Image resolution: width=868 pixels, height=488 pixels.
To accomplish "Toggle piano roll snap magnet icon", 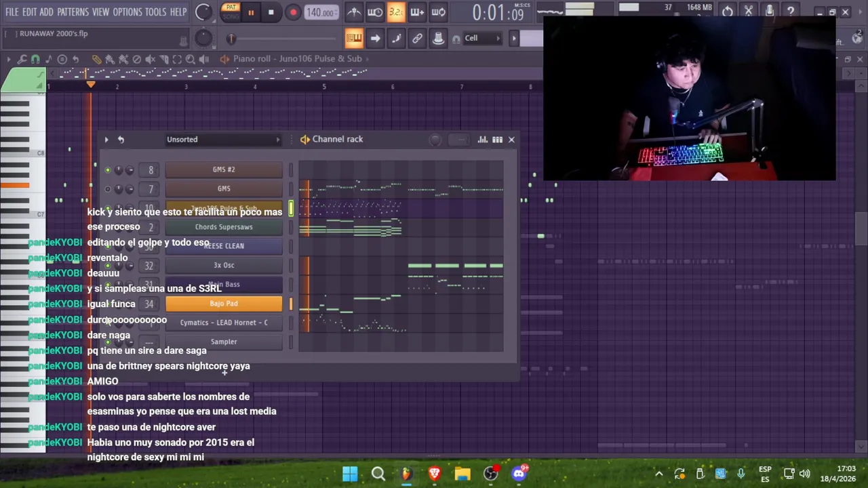I will pos(35,60).
